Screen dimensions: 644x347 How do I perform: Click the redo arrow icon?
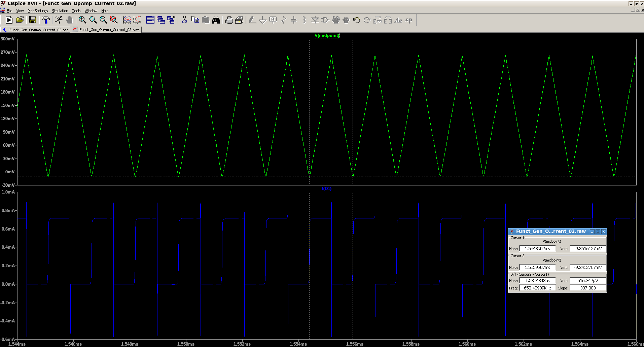pyautogui.click(x=367, y=20)
